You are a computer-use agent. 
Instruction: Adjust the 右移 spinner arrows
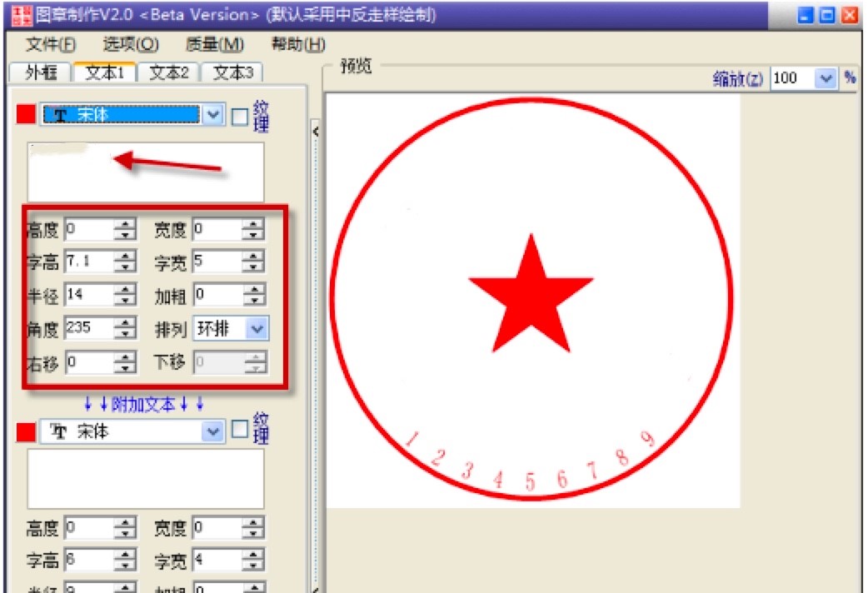126,362
